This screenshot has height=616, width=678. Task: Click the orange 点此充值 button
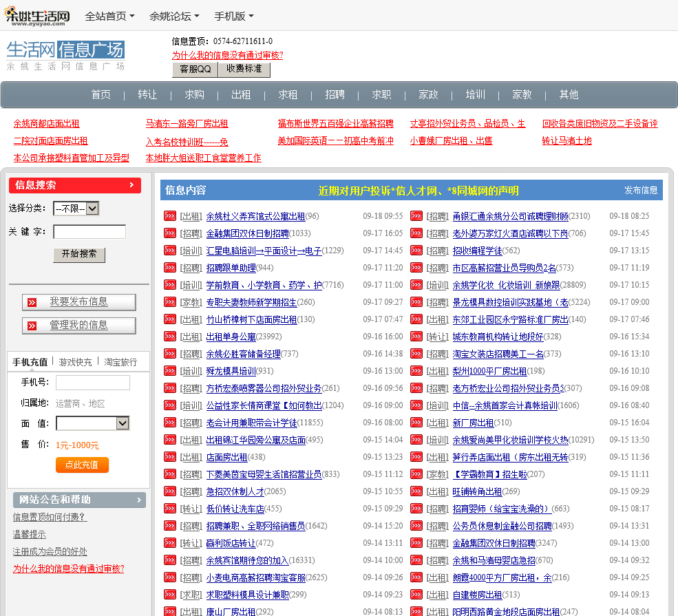(x=82, y=465)
